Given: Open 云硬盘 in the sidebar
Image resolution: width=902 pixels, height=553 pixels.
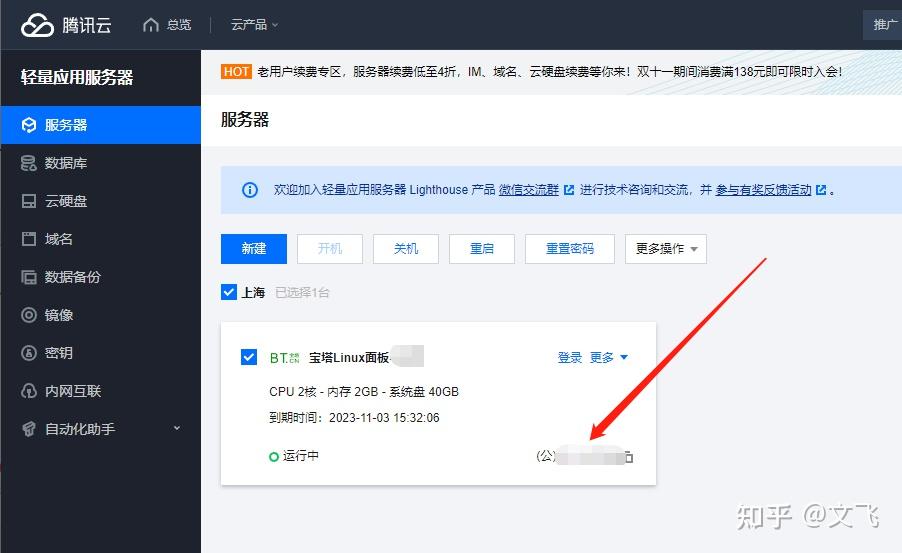Looking at the screenshot, I should (101, 201).
